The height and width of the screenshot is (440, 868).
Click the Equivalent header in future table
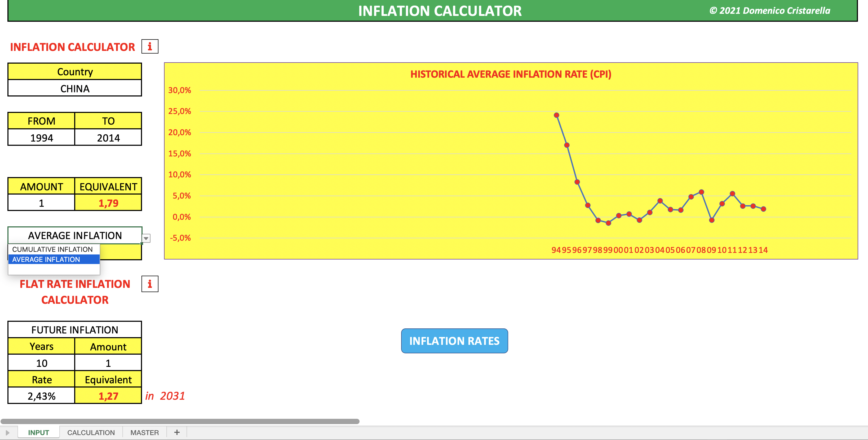(x=108, y=379)
